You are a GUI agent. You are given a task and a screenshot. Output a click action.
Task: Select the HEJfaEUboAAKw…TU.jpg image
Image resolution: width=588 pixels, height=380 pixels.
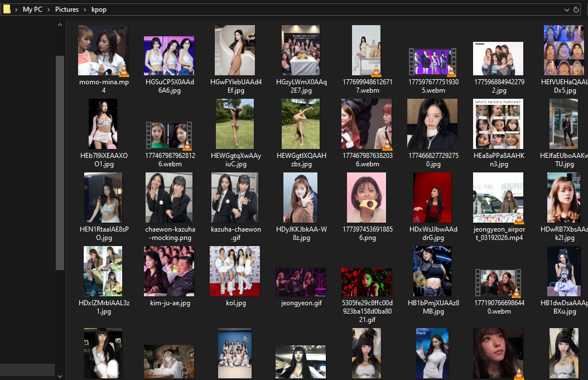coord(563,124)
